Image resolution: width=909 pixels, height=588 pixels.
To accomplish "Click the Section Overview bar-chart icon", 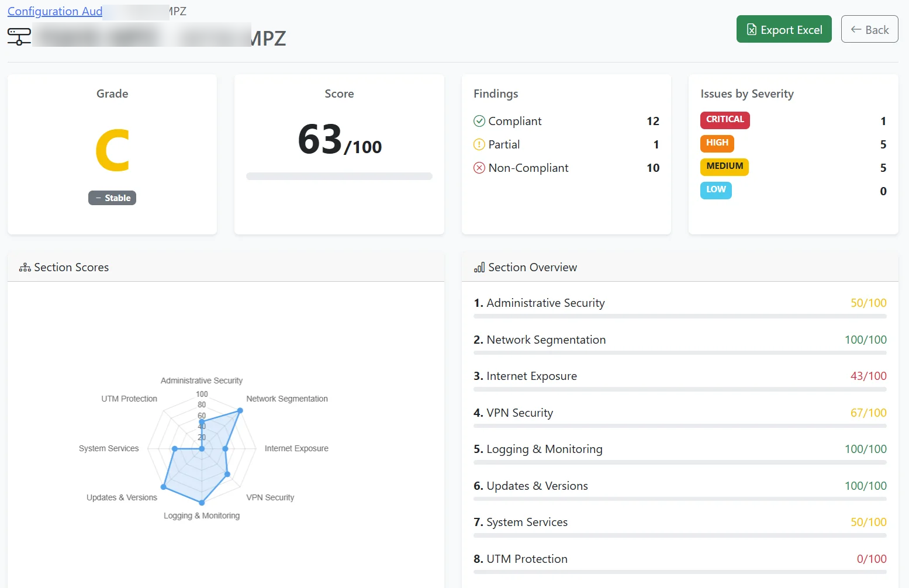I will point(479,267).
